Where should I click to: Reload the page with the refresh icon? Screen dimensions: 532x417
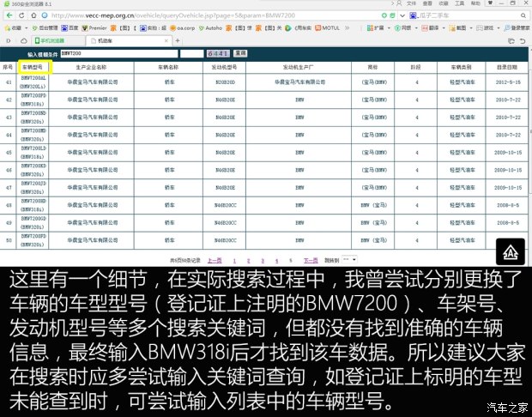point(21,15)
